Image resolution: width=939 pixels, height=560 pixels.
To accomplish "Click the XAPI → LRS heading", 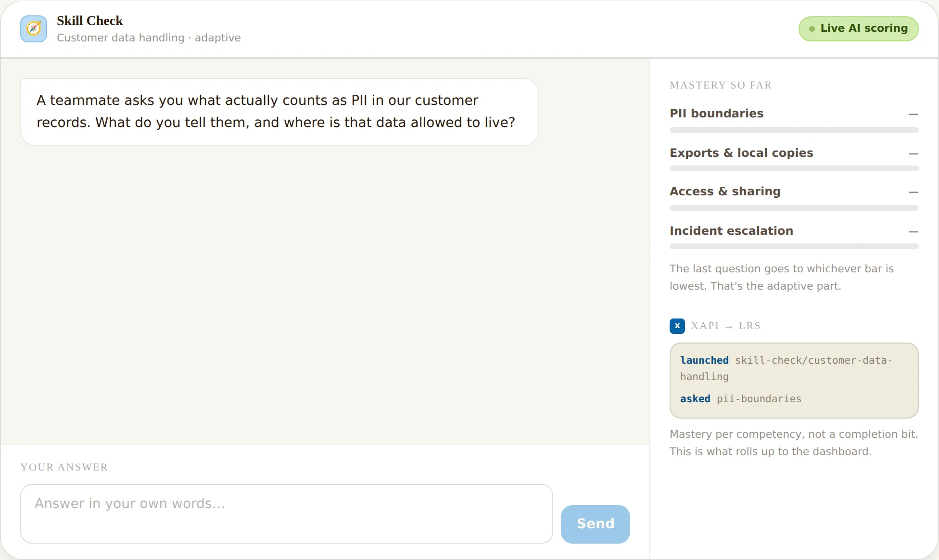I will 725,326.
